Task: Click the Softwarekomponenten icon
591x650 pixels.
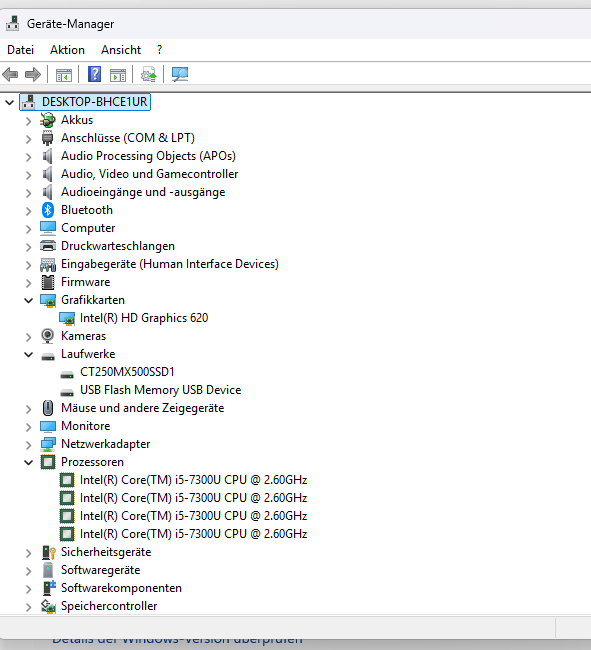Action: [49, 588]
